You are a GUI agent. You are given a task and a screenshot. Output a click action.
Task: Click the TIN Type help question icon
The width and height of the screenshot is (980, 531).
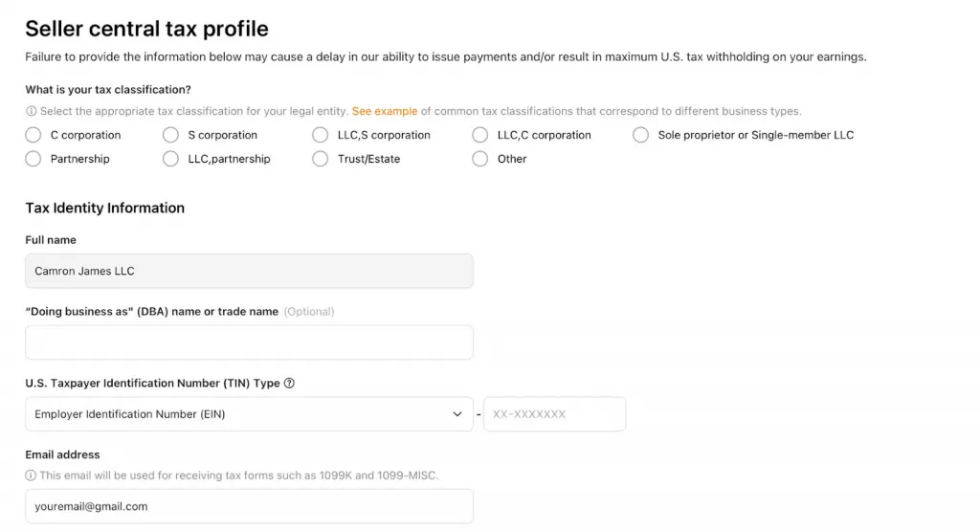tap(289, 383)
